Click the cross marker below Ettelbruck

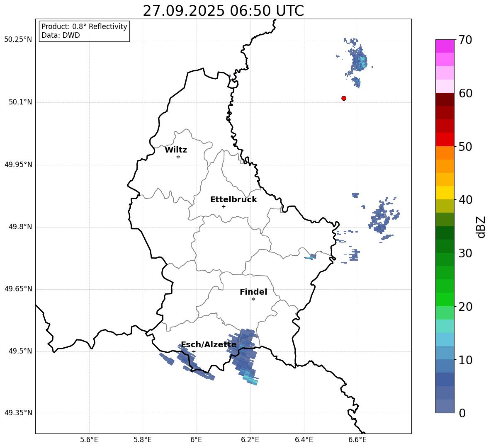224,206
